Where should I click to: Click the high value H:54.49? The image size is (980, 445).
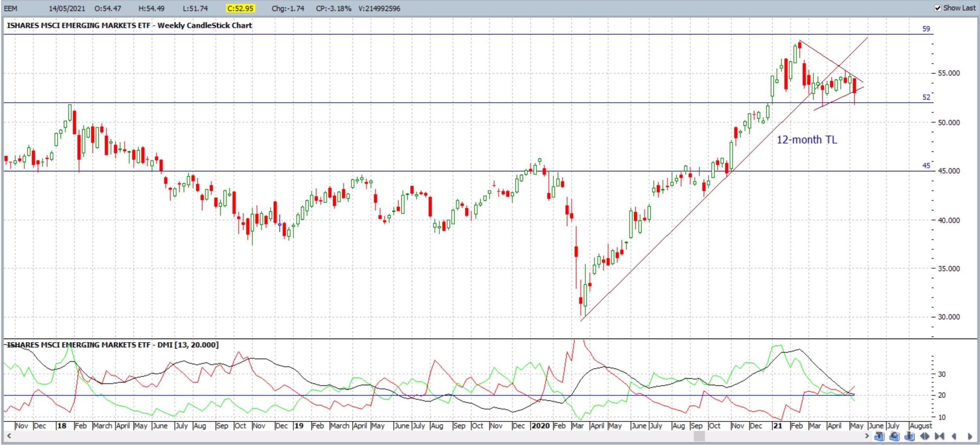point(151,8)
